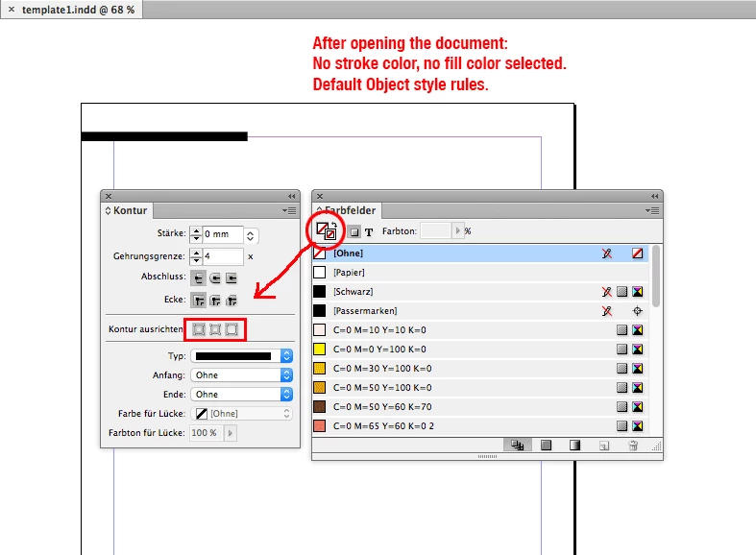Screen dimensions: 756x555
Task: Click delete swatch trash icon
Action: coord(633,446)
